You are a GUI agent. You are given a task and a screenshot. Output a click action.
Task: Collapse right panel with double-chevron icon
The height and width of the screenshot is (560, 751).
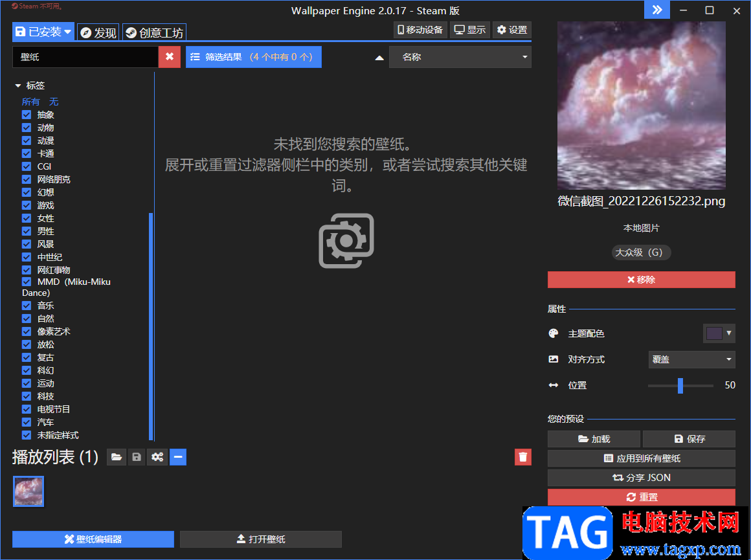click(x=657, y=10)
